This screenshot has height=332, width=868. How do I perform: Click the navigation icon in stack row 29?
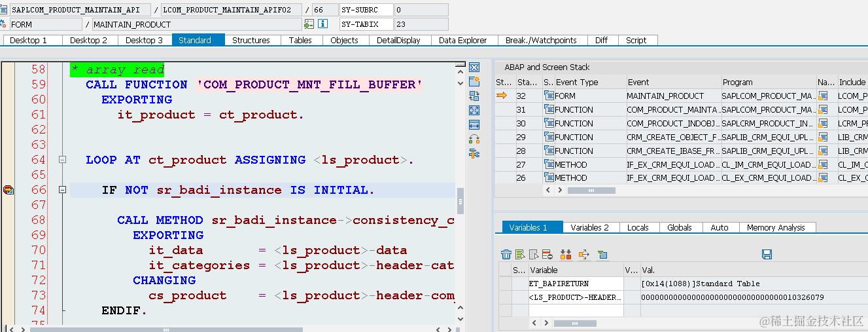click(x=824, y=137)
